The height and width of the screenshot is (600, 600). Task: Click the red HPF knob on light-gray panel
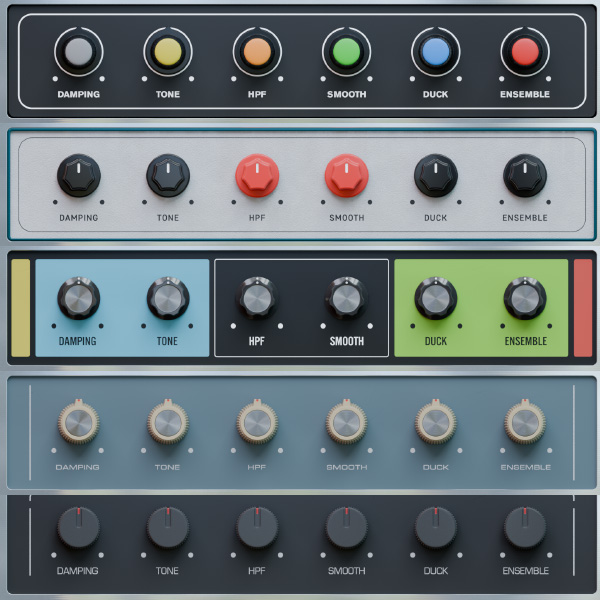pos(257,176)
